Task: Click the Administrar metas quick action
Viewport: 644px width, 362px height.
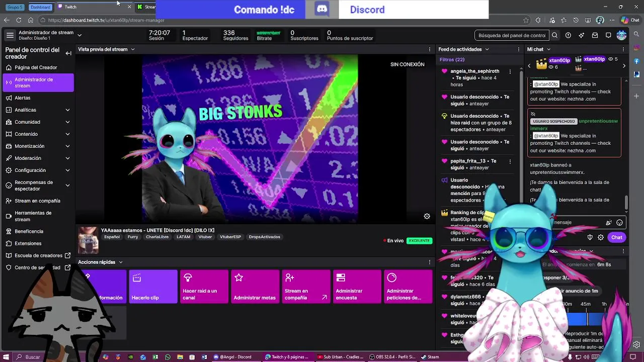Action: click(255, 287)
